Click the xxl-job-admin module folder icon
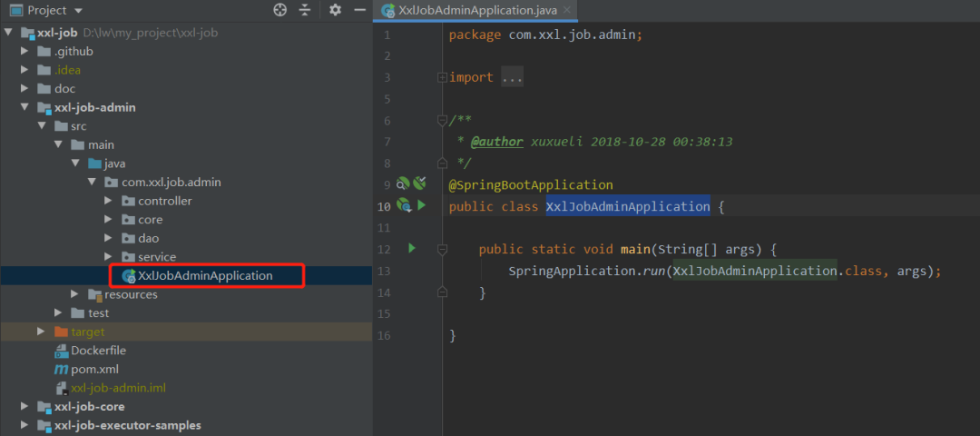Image resolution: width=980 pixels, height=436 pixels. coord(44,107)
